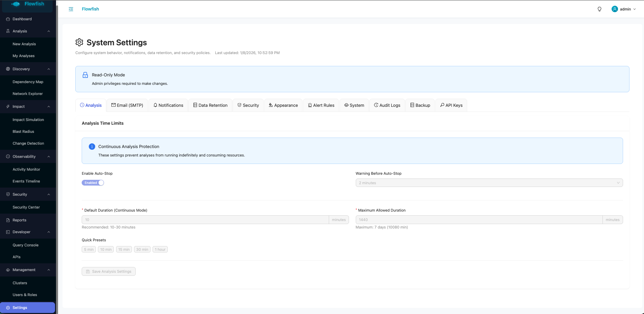The width and height of the screenshot is (644, 314).
Task: Click the Management cluster icon in sidebar
Action: (x=8, y=270)
